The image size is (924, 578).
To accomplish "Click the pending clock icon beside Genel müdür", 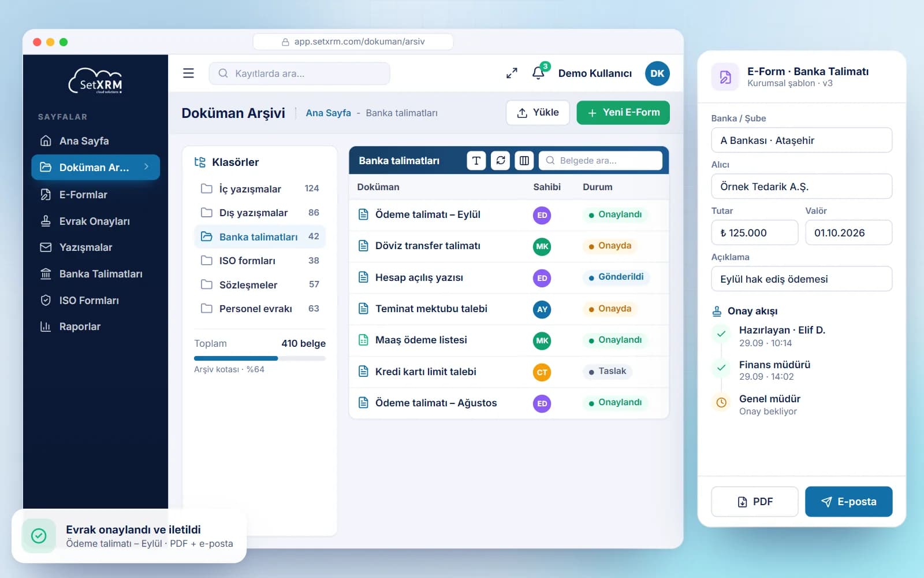I will pos(721,402).
